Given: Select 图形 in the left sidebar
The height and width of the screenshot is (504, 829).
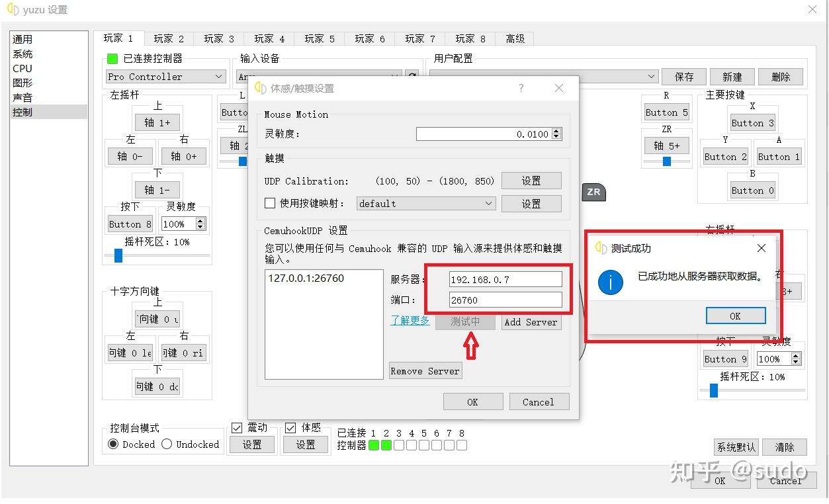Looking at the screenshot, I should tap(22, 83).
